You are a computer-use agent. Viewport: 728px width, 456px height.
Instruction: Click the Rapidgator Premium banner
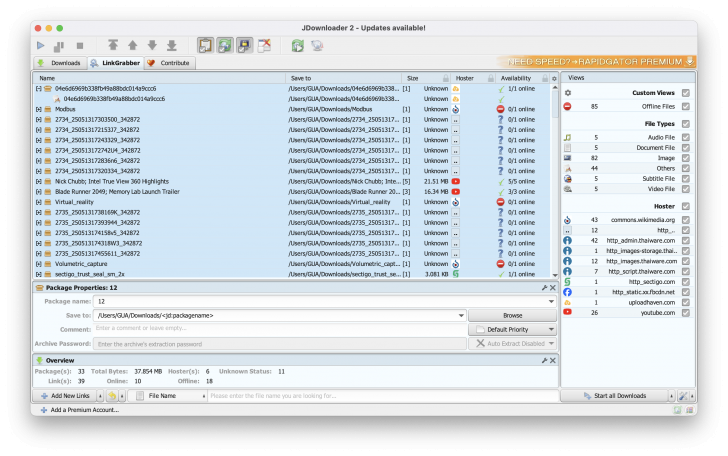click(x=596, y=62)
